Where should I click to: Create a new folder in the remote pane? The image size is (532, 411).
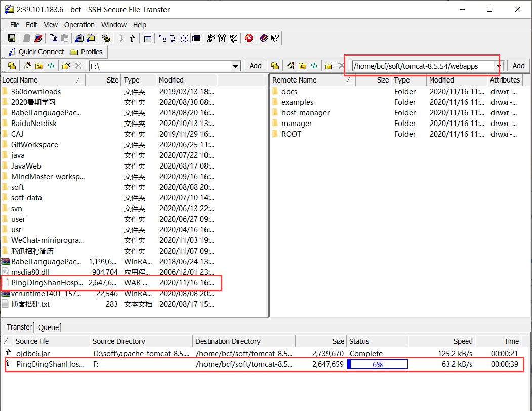pyautogui.click(x=329, y=66)
